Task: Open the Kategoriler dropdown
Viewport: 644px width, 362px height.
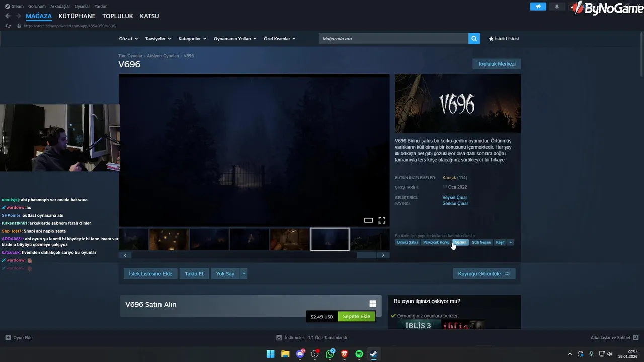Action: (192, 39)
